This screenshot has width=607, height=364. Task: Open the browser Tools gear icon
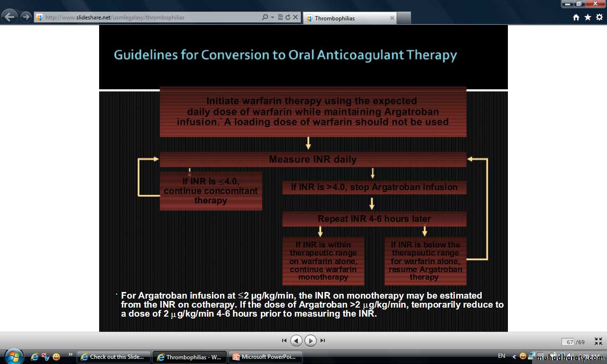[x=599, y=18]
